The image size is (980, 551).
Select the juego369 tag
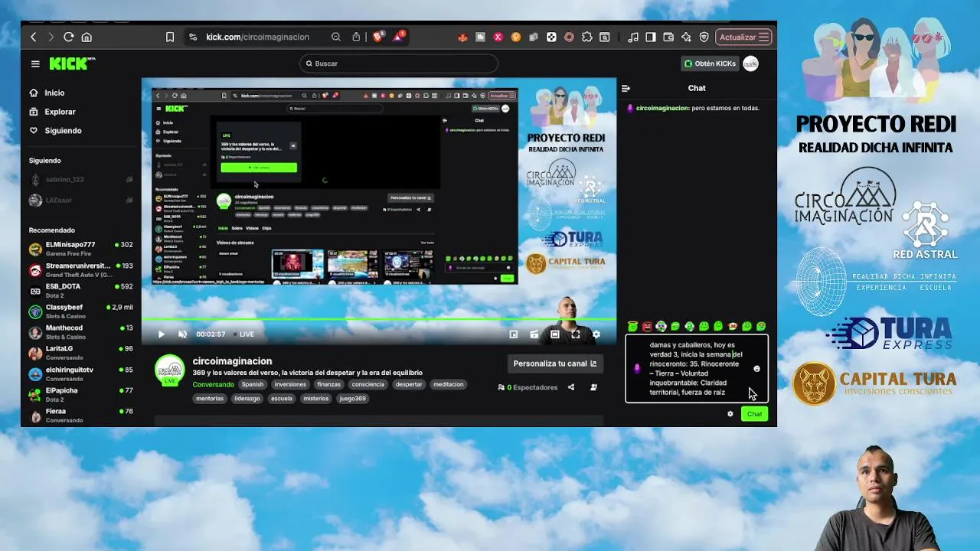tap(352, 398)
